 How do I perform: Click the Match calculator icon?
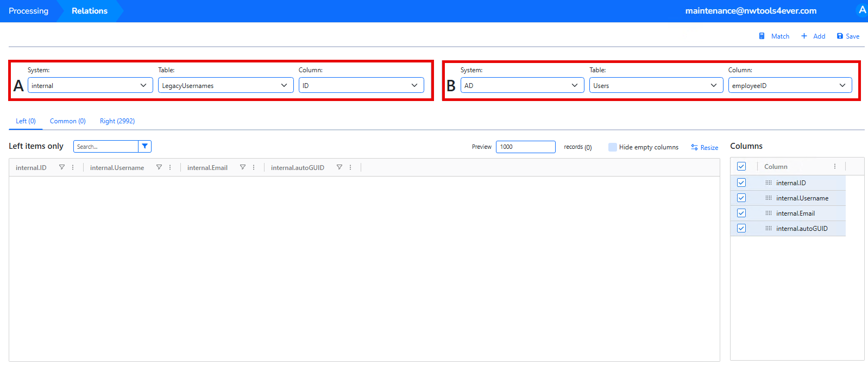pos(762,36)
